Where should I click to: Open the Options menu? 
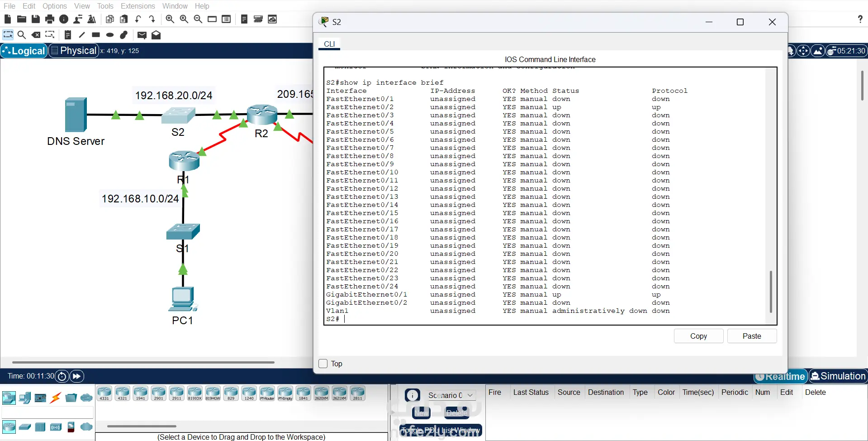pyautogui.click(x=55, y=6)
